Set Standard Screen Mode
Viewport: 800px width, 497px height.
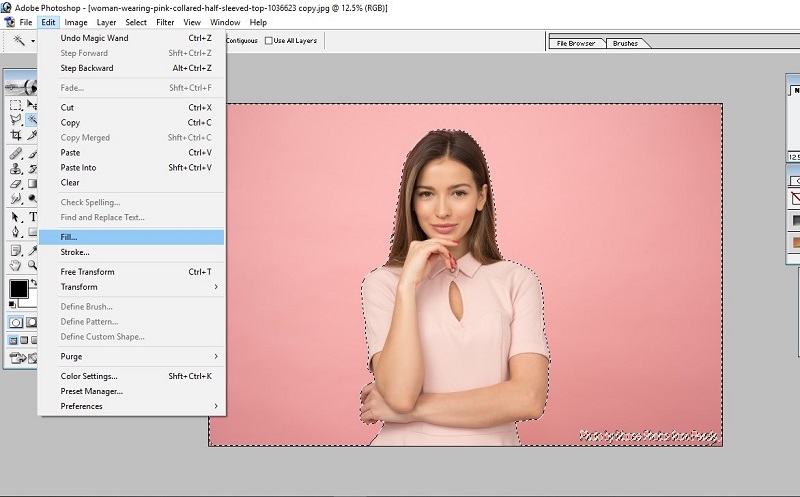click(x=13, y=340)
